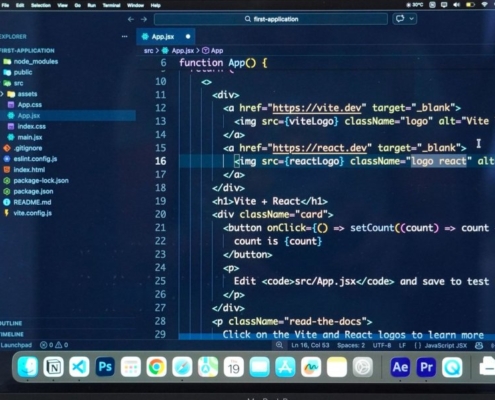
Task: Open the Help menu
Action: [155, 5]
